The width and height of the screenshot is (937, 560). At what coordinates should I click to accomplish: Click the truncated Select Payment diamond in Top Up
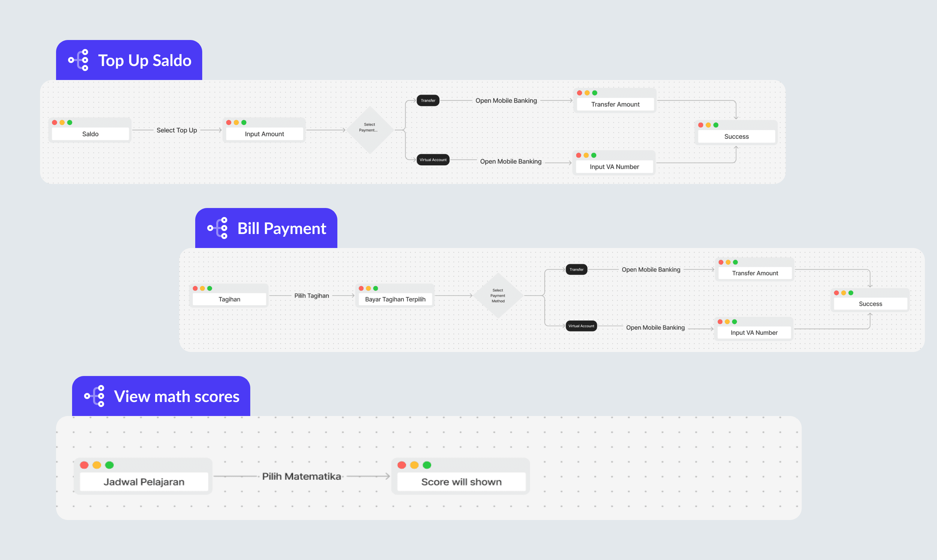(x=369, y=130)
